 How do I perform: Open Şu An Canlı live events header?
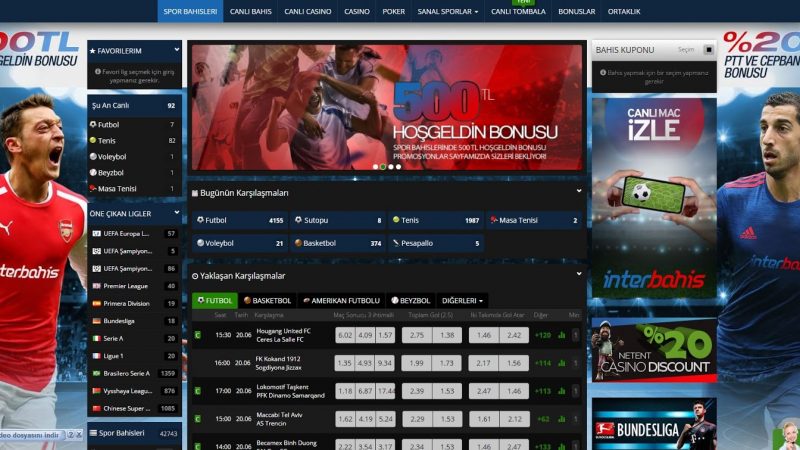(134, 106)
